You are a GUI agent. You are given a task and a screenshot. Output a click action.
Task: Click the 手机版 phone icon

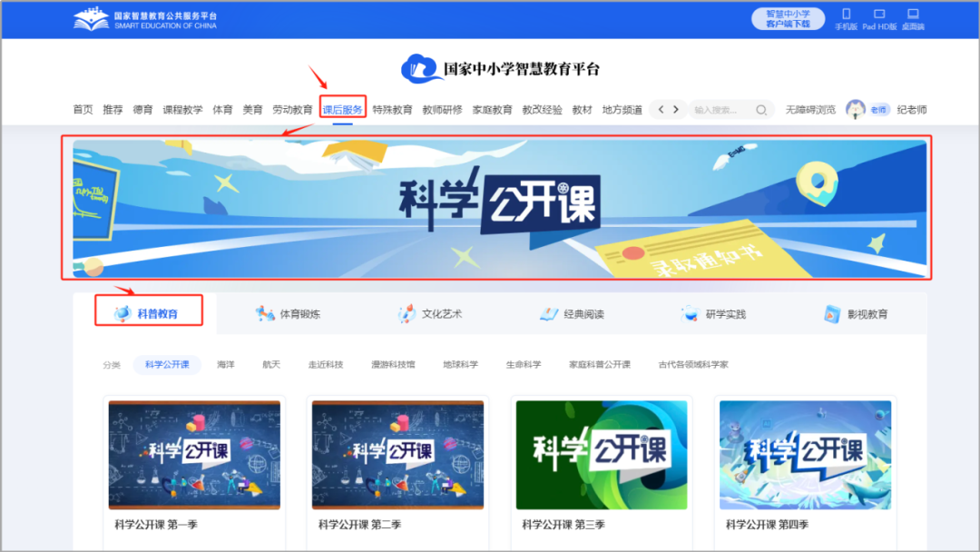847,15
